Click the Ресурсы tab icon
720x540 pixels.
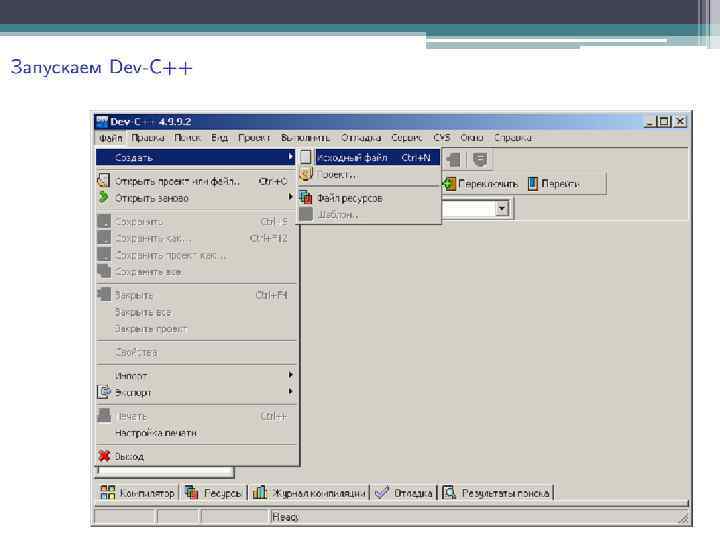point(191,493)
